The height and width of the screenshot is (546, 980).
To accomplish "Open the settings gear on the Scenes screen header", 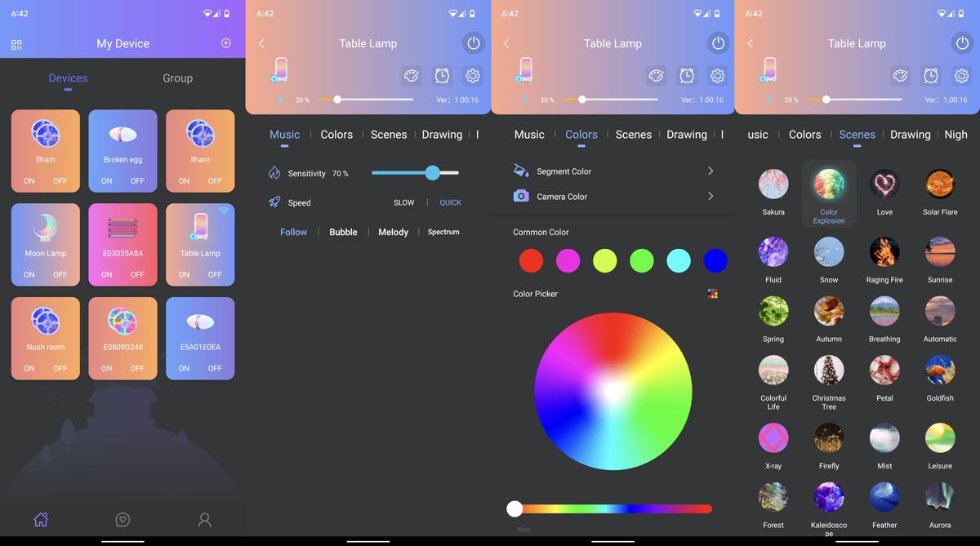I will point(961,76).
